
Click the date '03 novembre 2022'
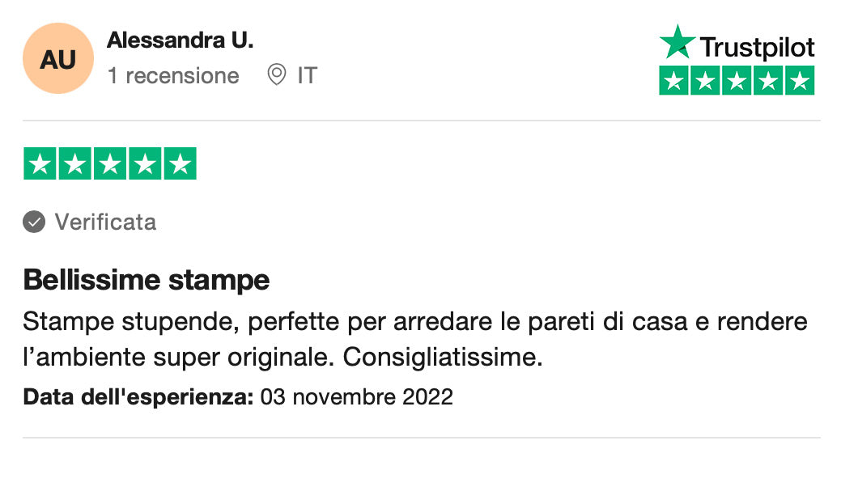click(x=357, y=397)
